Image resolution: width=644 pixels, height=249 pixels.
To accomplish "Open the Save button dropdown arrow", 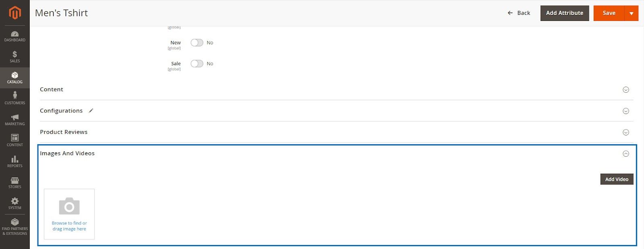I will 631,13.
